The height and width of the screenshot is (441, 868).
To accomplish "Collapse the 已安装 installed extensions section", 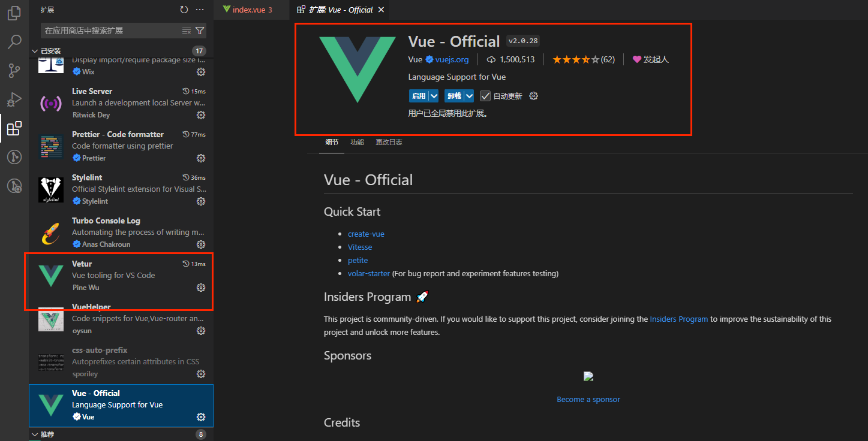I will [x=35, y=50].
